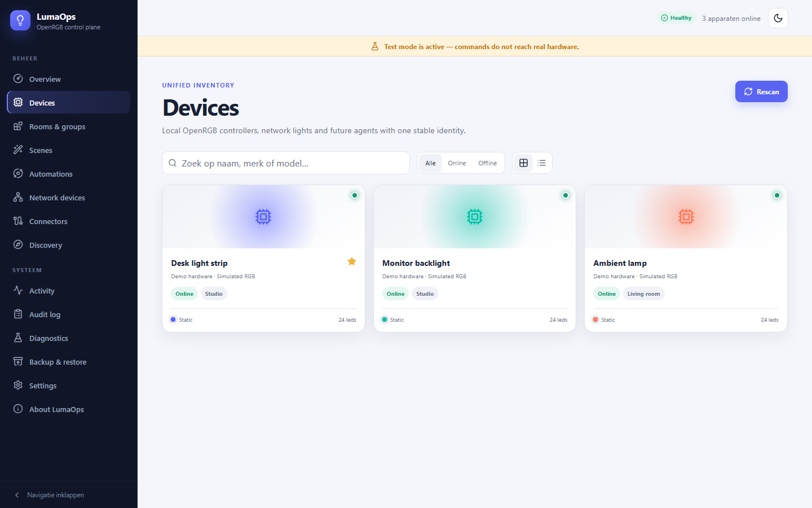Viewport: 812px width, 508px height.
Task: Click the Desk light strip title
Action: tap(200, 263)
